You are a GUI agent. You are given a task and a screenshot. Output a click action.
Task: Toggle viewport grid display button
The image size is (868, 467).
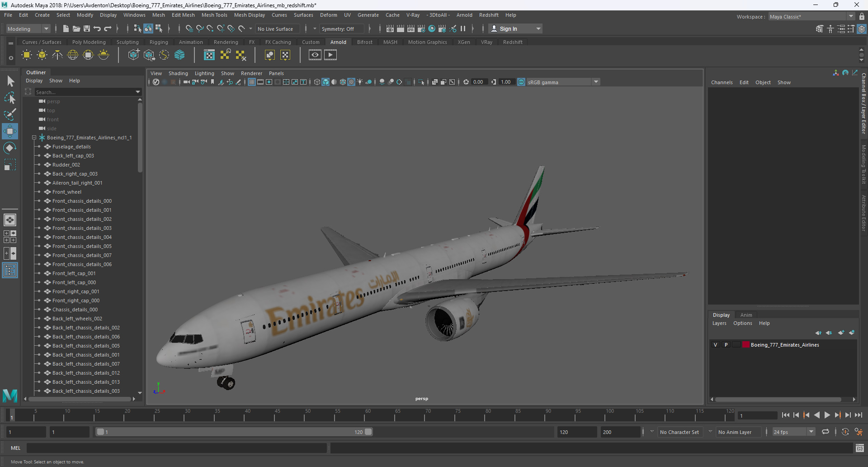tap(252, 82)
